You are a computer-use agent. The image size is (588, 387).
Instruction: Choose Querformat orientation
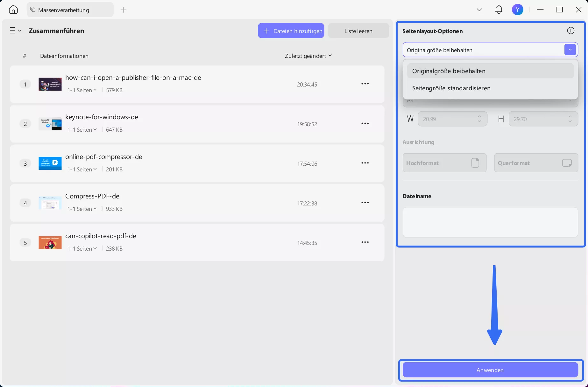(536, 163)
